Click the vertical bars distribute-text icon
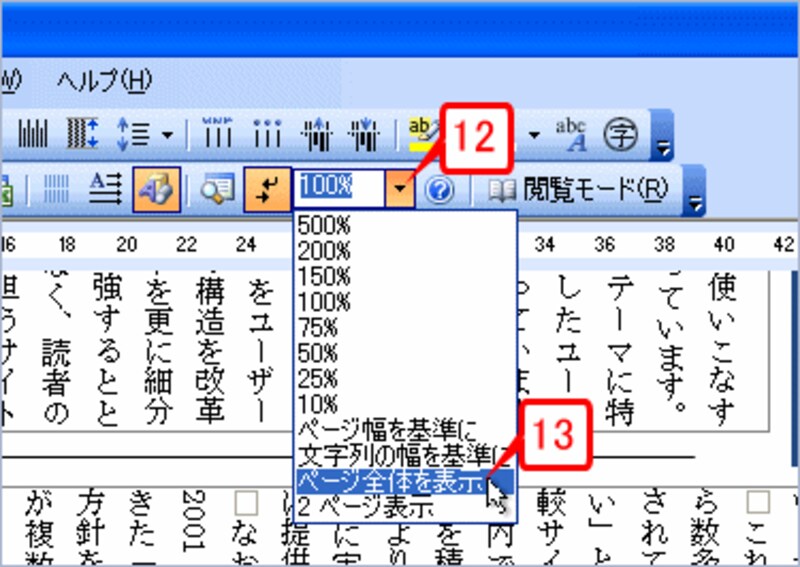The image size is (800, 567). coord(33,135)
